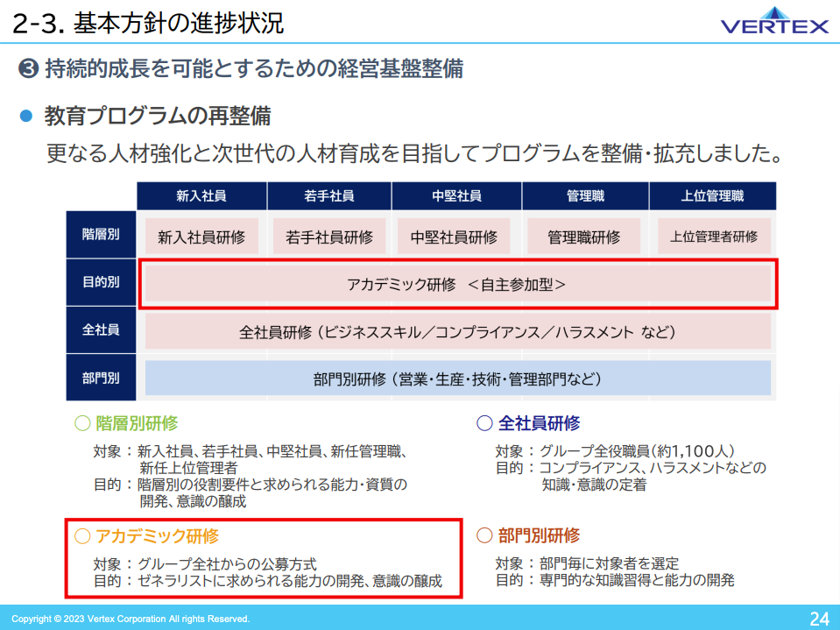The width and height of the screenshot is (840, 630).
Task: Click the アカデミック研修 <自主参加型> bar
Action: click(x=457, y=284)
